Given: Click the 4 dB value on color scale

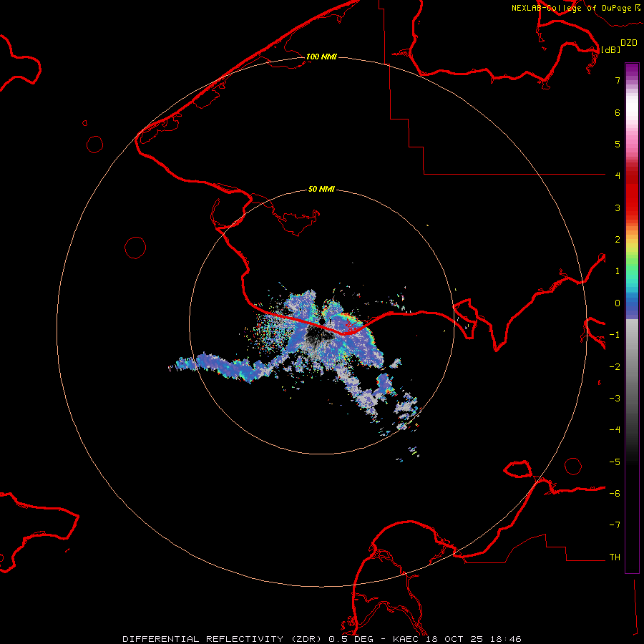Looking at the screenshot, I should click(618, 175).
